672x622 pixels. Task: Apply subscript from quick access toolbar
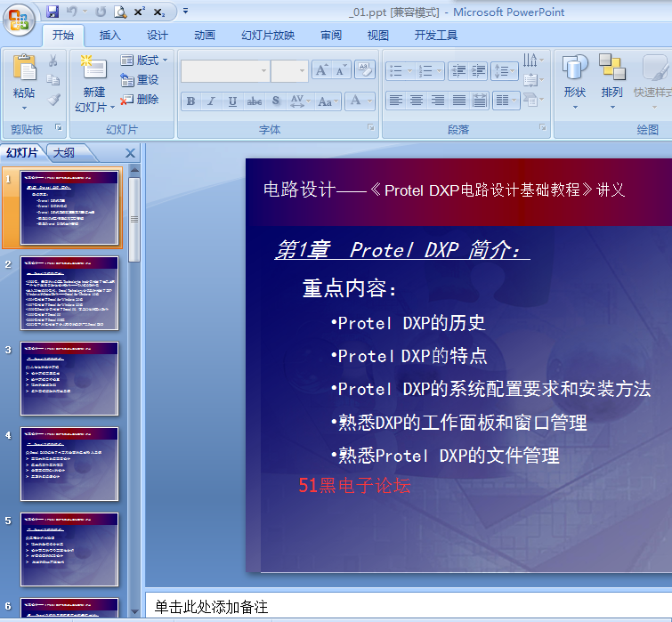[x=159, y=12]
